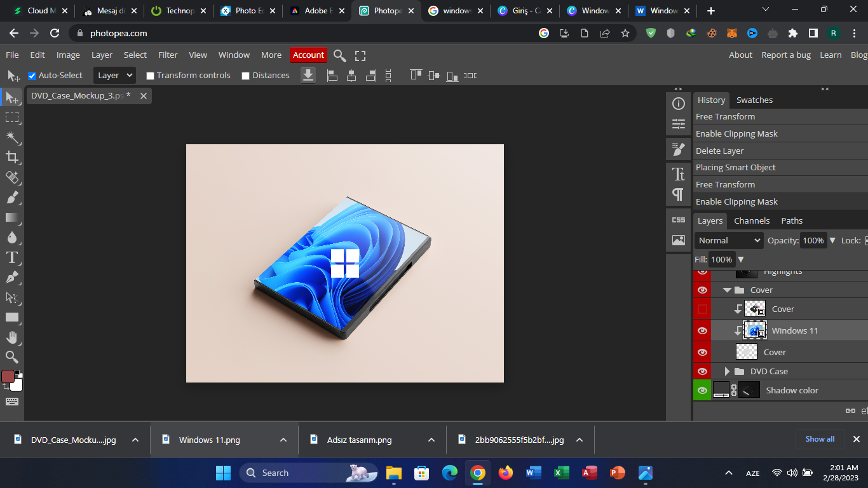
Task: Select the Brush tool in the left toolbar
Action: (x=12, y=197)
